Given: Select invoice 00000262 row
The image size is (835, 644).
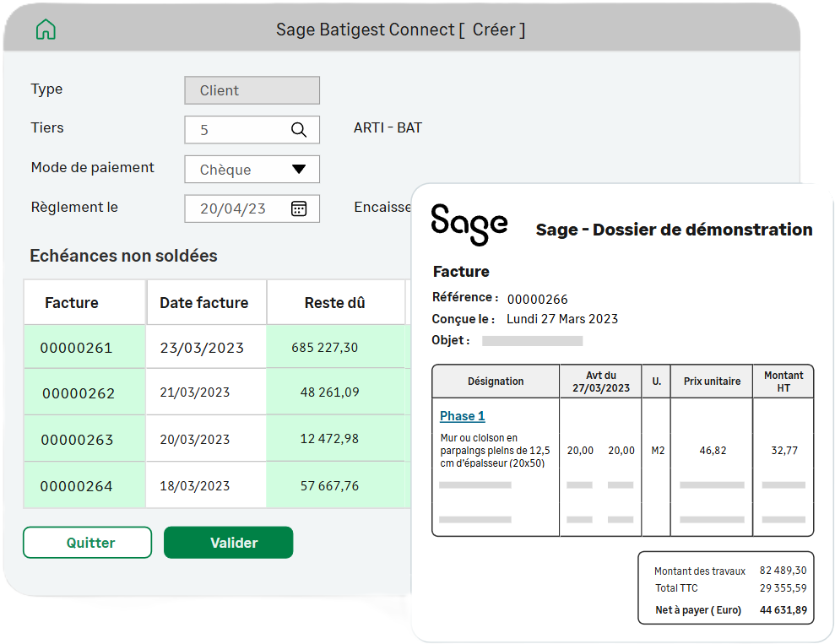Looking at the screenshot, I should [79, 393].
